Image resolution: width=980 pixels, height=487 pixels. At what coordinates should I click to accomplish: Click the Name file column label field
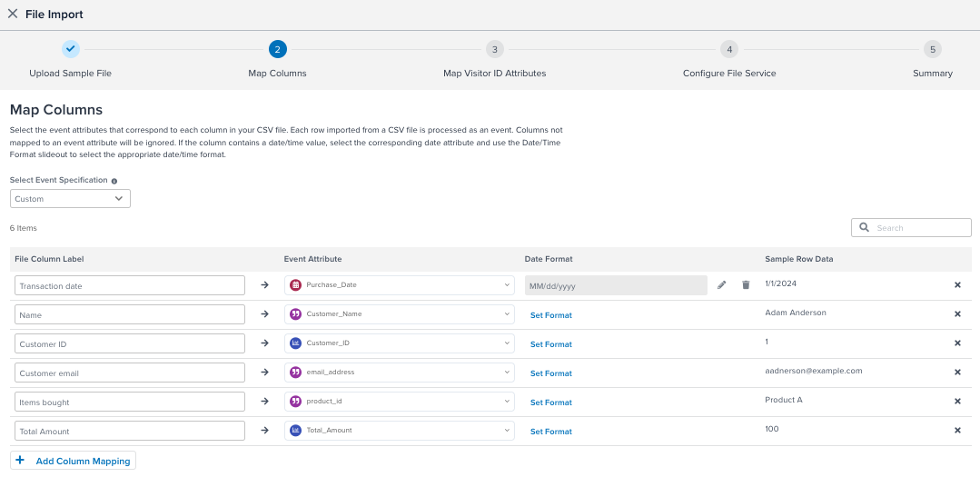[x=130, y=314]
